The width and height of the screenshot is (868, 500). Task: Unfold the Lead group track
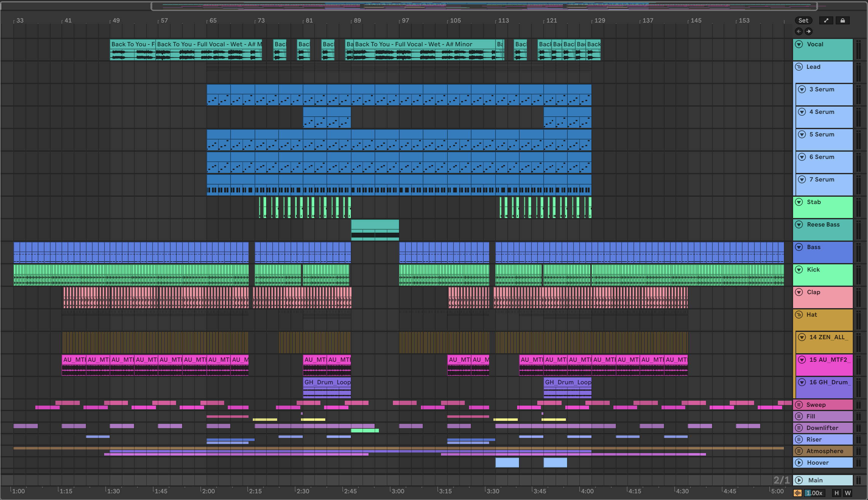(799, 67)
